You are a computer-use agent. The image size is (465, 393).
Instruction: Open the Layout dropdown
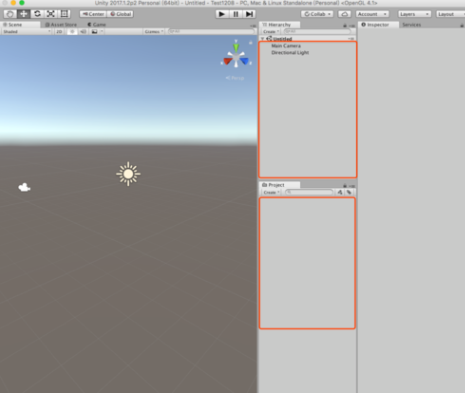click(450, 14)
